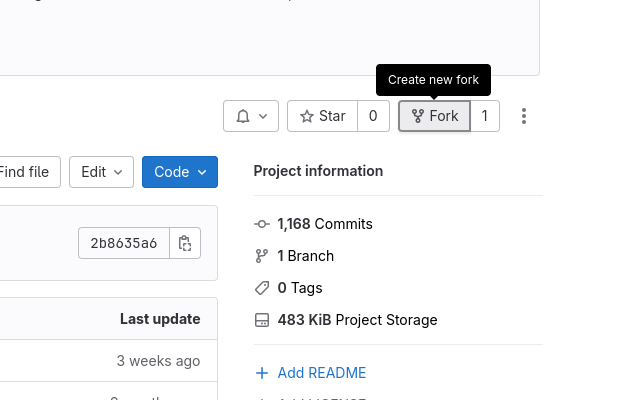
Task: View the star count of 0
Action: coord(373,116)
